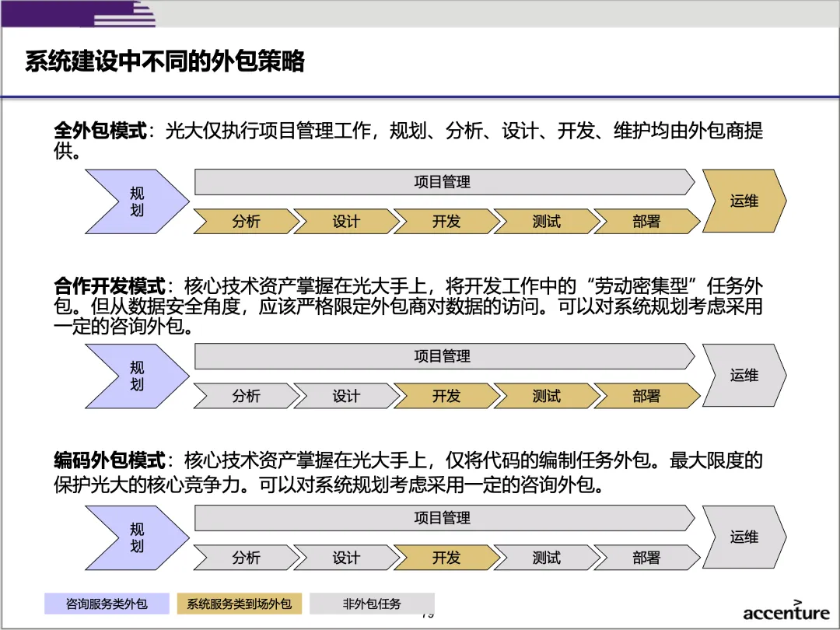The image size is (840, 630).
Task: Click 设计 arrow in 全外包模式 row
Action: (347, 221)
